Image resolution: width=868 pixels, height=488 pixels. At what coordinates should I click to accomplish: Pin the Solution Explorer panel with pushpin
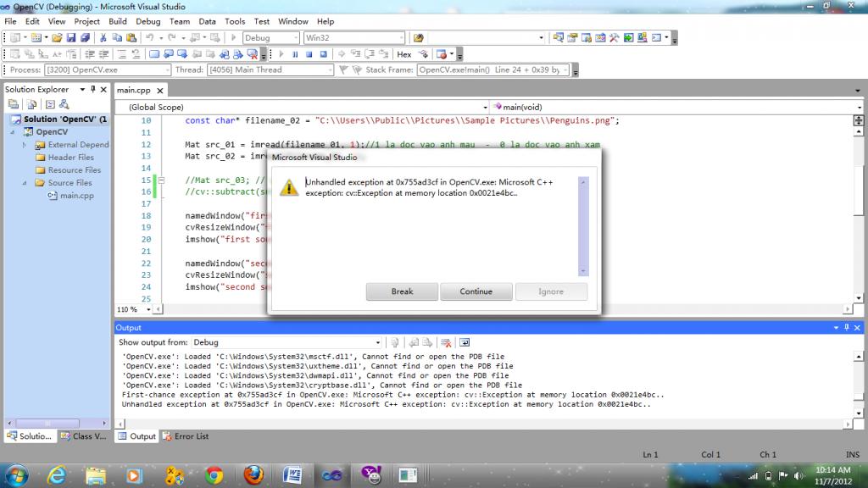(x=93, y=89)
